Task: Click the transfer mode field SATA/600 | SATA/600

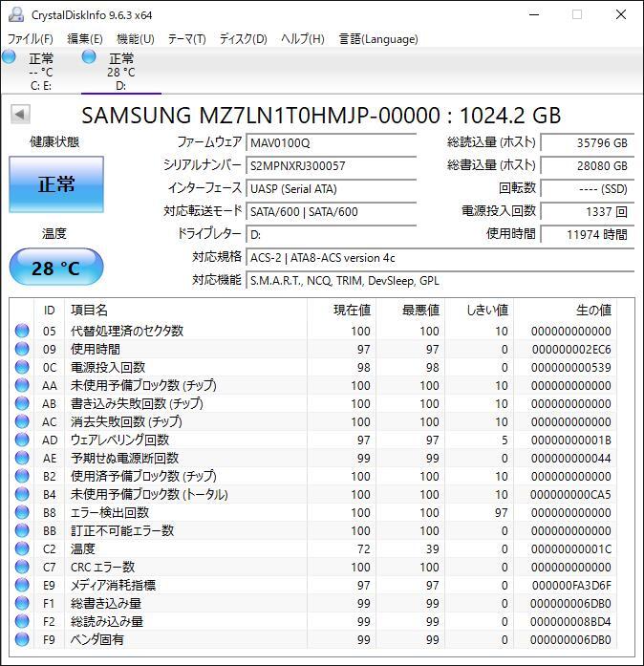Action: click(331, 211)
